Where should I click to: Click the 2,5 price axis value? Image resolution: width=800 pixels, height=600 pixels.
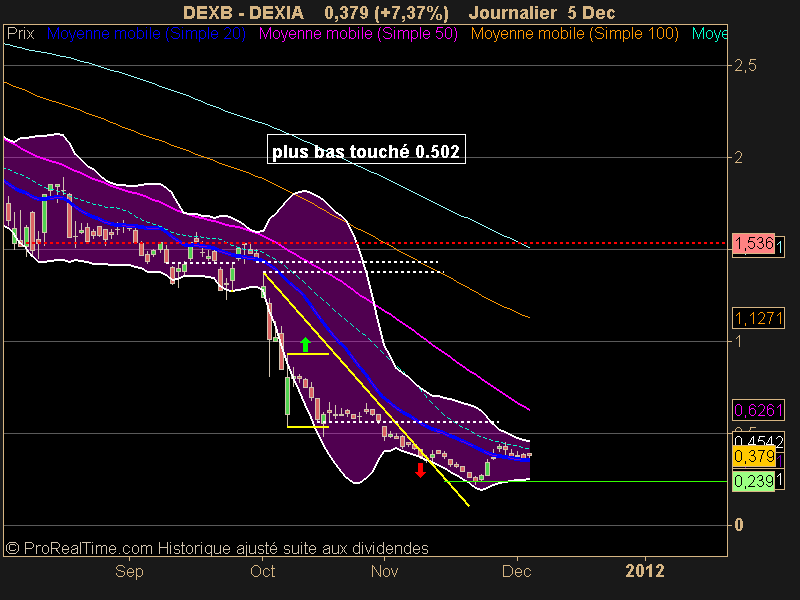pos(744,65)
